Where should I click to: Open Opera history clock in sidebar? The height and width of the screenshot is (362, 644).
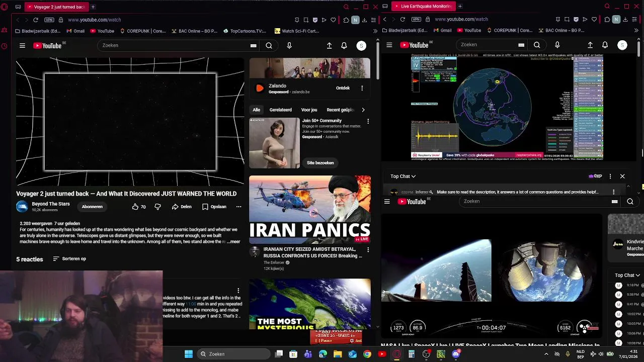(x=5, y=46)
